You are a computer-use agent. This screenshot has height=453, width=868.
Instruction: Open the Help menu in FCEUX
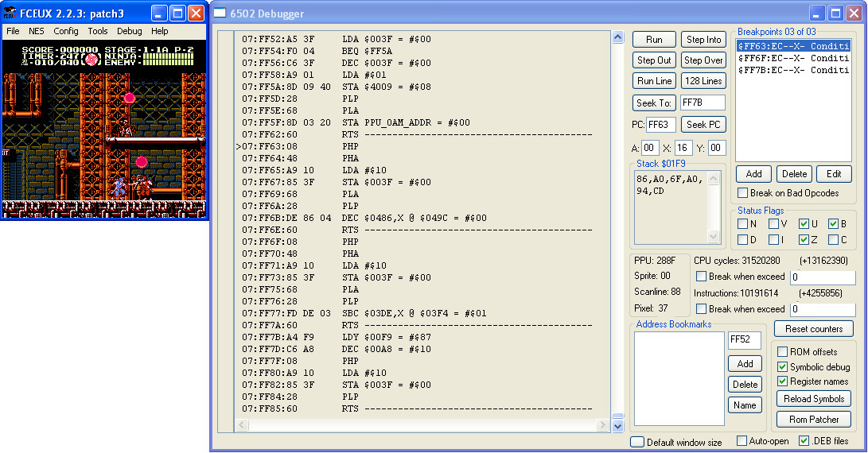(159, 31)
